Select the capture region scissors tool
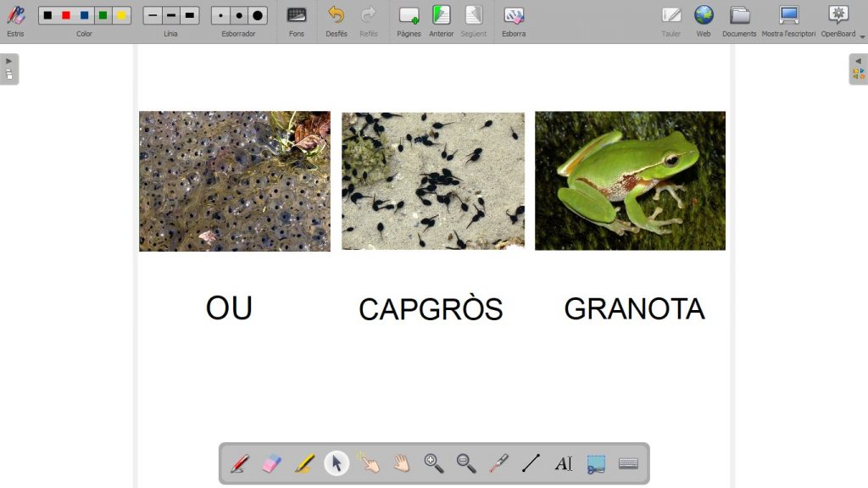 (x=596, y=463)
